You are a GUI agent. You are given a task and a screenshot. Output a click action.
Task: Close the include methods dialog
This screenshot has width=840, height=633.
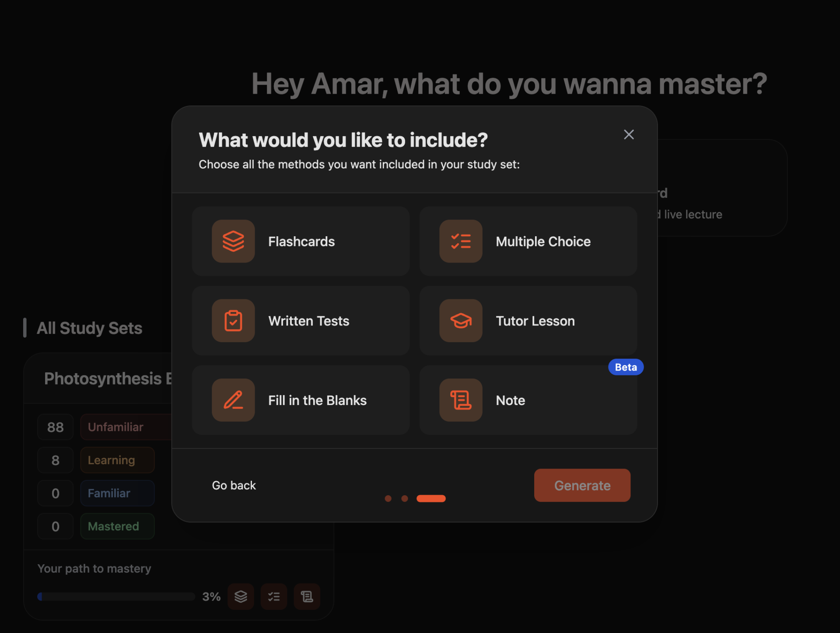629,134
